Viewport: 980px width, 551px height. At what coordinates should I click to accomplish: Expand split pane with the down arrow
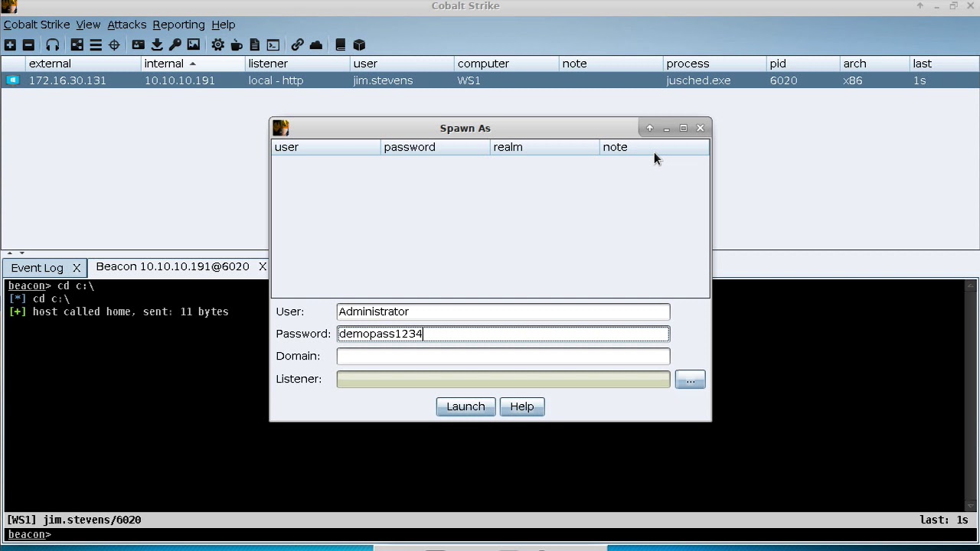click(21, 253)
